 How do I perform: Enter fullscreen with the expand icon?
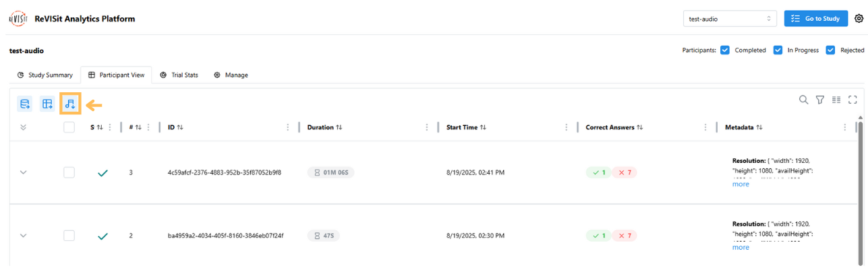(852, 100)
